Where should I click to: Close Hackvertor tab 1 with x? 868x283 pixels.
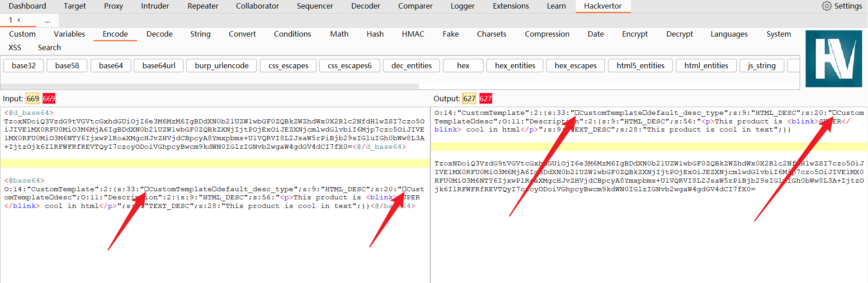[x=19, y=20]
